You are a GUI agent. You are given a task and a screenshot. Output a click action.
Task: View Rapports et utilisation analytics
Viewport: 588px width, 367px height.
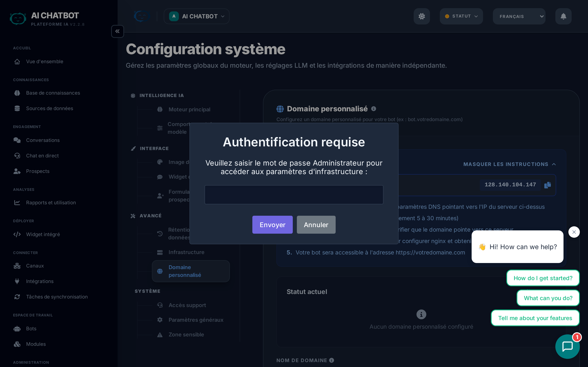coord(51,202)
